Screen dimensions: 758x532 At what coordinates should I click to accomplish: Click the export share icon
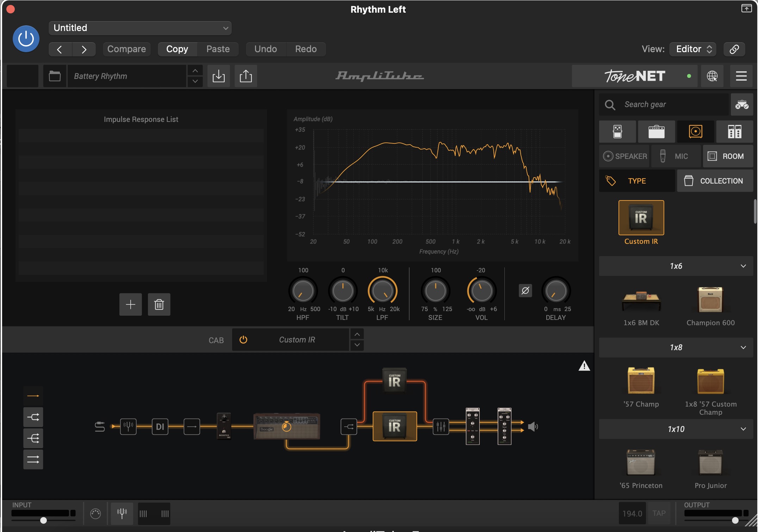click(246, 76)
